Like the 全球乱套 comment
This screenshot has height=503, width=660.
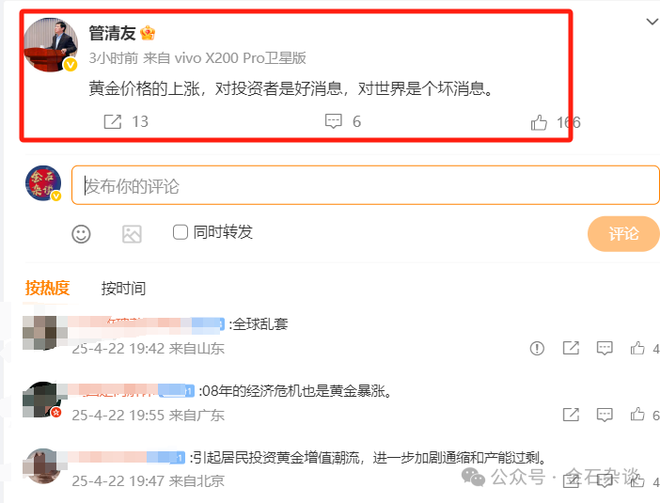(x=637, y=348)
